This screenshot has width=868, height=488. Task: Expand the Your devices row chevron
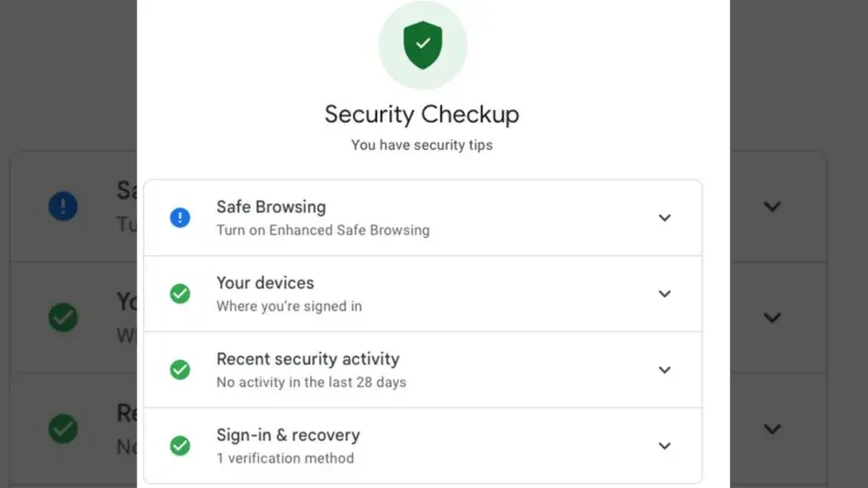(x=665, y=294)
